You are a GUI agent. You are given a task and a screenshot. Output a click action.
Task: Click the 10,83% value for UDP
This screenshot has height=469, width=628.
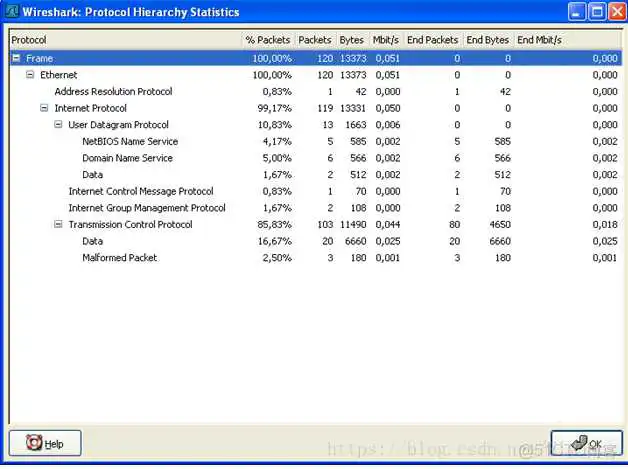(275, 125)
